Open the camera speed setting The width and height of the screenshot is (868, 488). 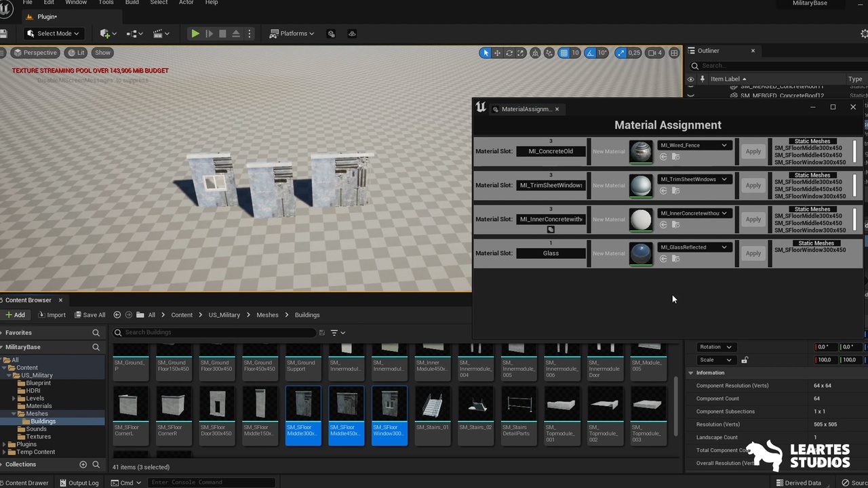click(x=654, y=53)
